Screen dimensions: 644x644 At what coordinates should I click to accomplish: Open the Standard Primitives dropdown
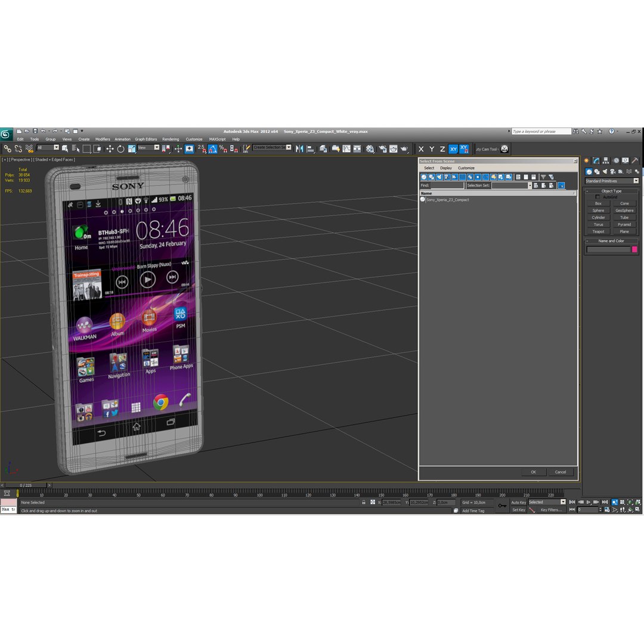tap(612, 181)
